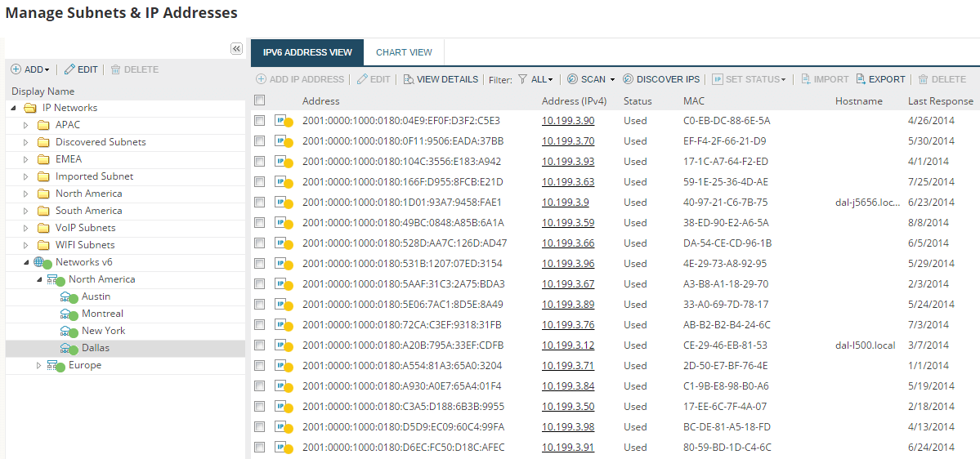Click the Discover IPs icon

pyautogui.click(x=628, y=79)
